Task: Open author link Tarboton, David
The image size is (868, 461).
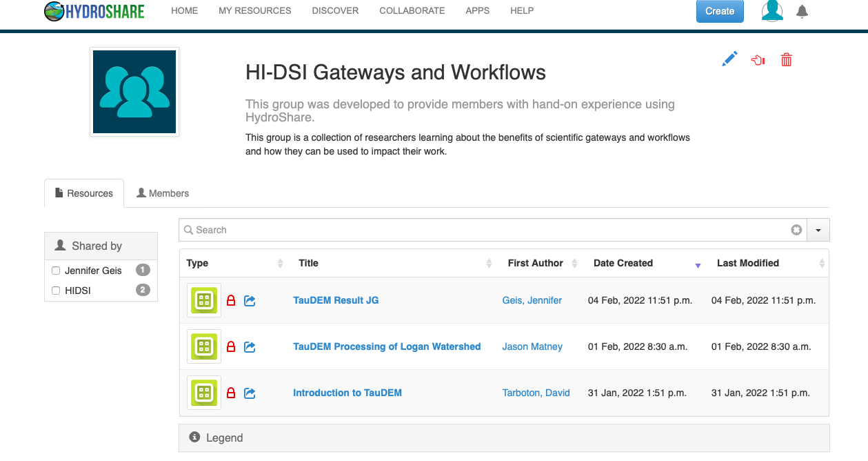Action: point(536,393)
